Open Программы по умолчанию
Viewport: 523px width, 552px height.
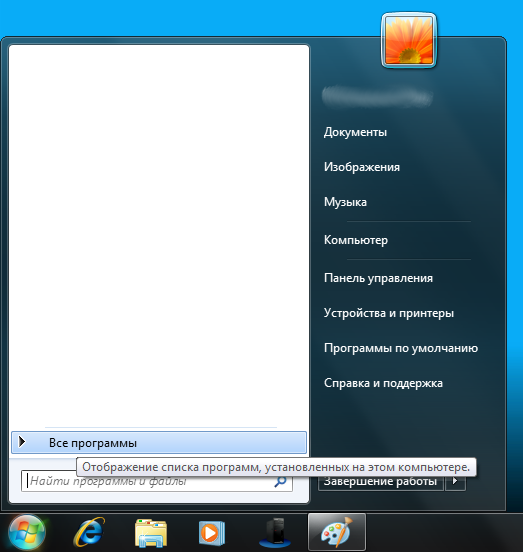coord(401,348)
